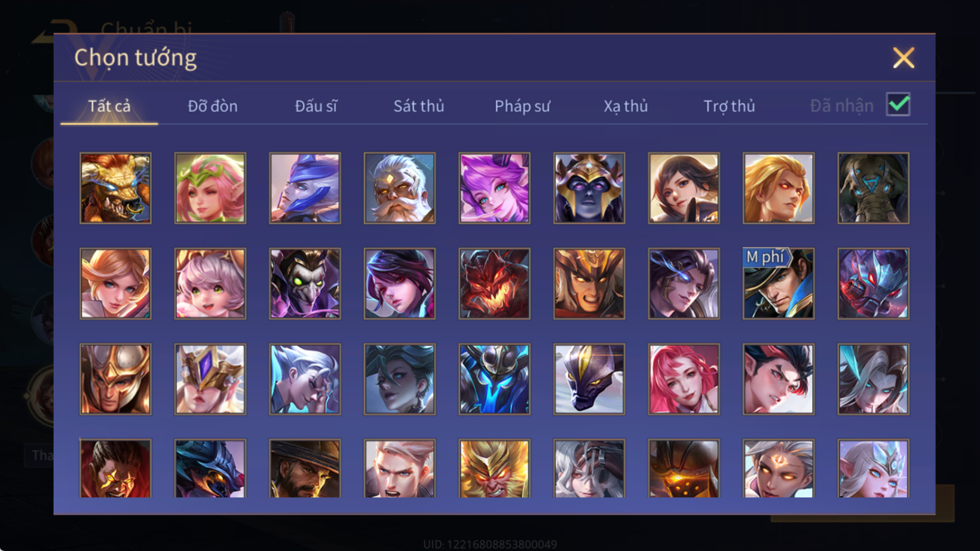
Task: Select the golden bull hero portrait
Action: (x=115, y=188)
